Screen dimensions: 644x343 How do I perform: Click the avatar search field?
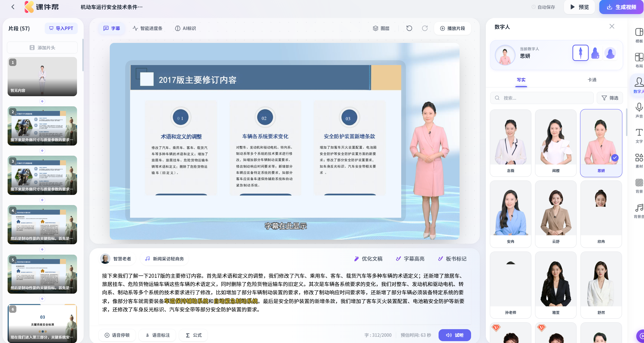coord(542,98)
